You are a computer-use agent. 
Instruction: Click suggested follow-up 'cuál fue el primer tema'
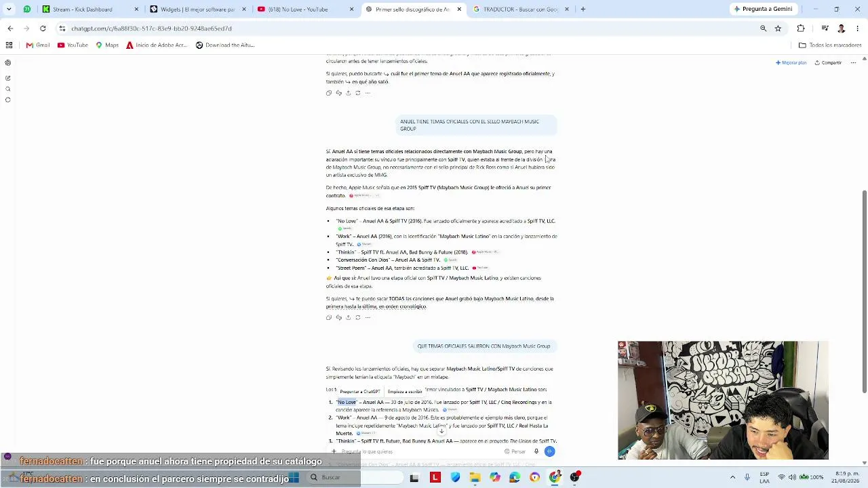pyautogui.click(x=469, y=73)
